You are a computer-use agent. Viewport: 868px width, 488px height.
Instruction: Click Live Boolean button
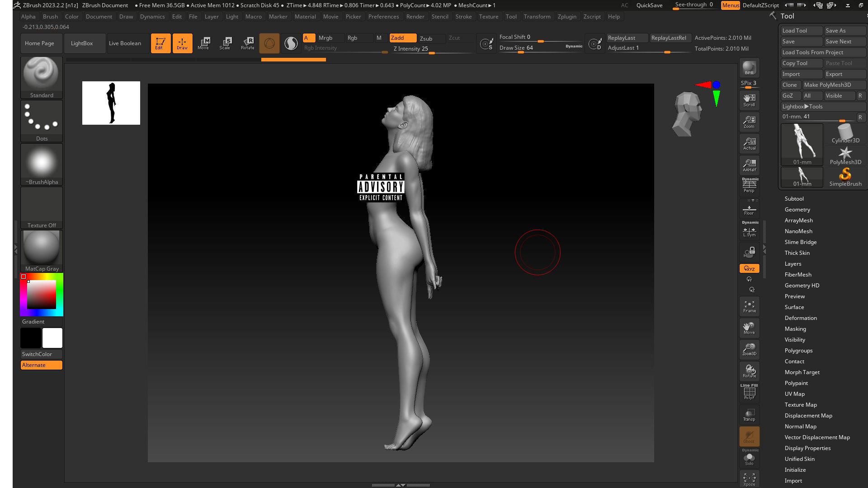pyautogui.click(x=128, y=43)
